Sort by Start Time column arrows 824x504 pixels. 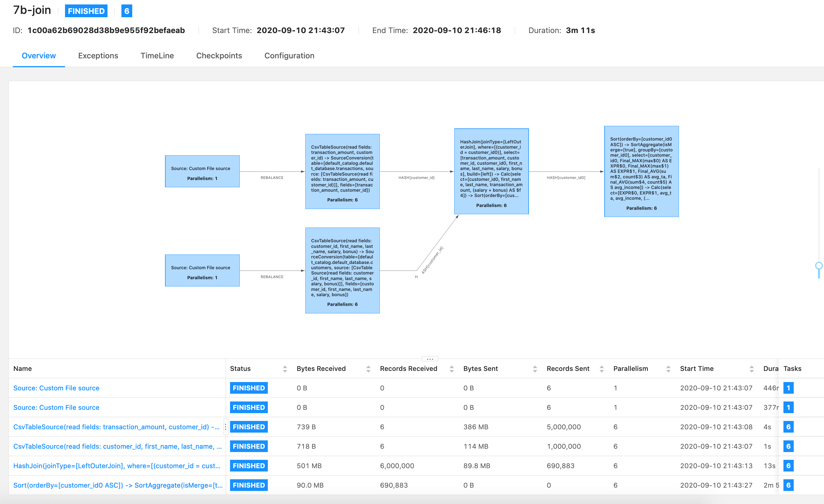coord(751,368)
